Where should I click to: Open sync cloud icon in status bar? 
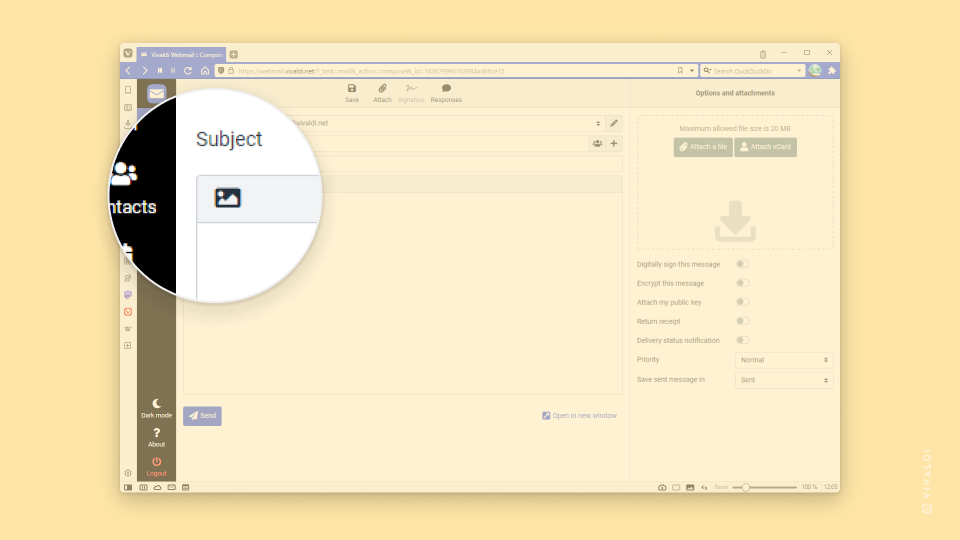coord(157,487)
